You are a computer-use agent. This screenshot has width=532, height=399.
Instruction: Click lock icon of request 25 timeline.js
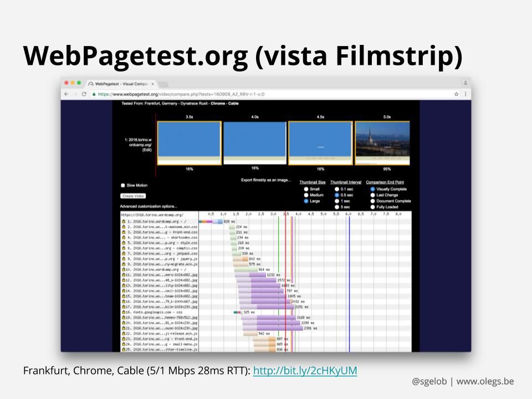124,350
